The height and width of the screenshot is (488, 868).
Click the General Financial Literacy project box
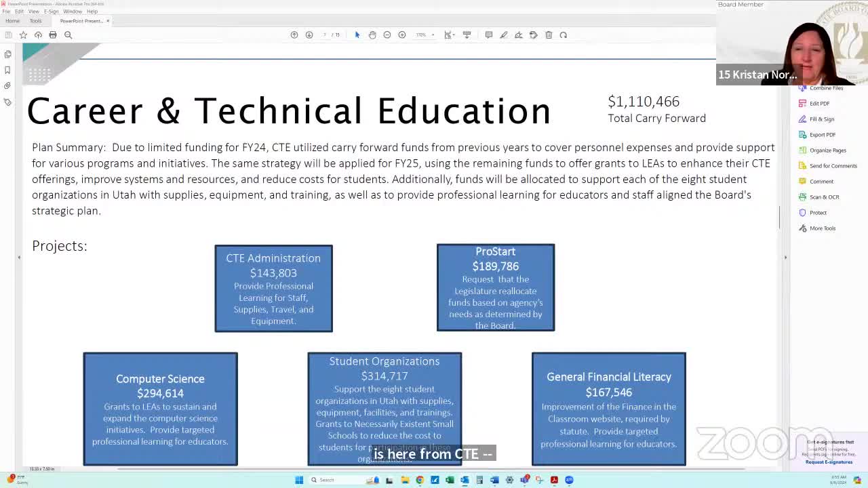[609, 409]
